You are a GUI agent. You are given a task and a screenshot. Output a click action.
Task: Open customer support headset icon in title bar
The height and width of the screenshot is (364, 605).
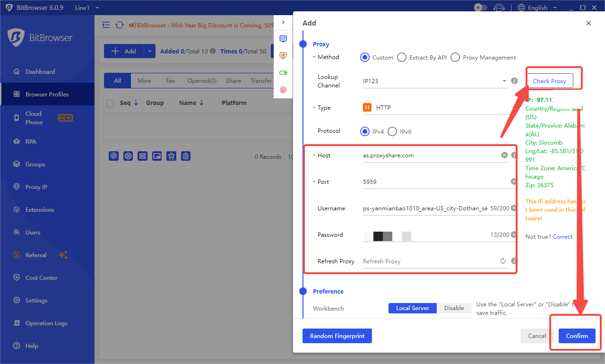[x=499, y=8]
